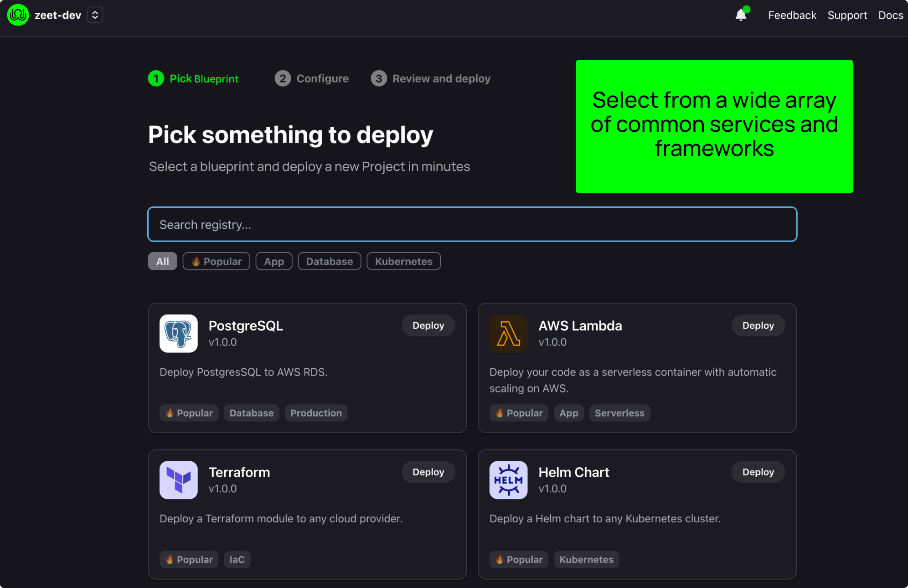
Task: Deploy the PostgreSQL blueprint
Action: click(428, 325)
